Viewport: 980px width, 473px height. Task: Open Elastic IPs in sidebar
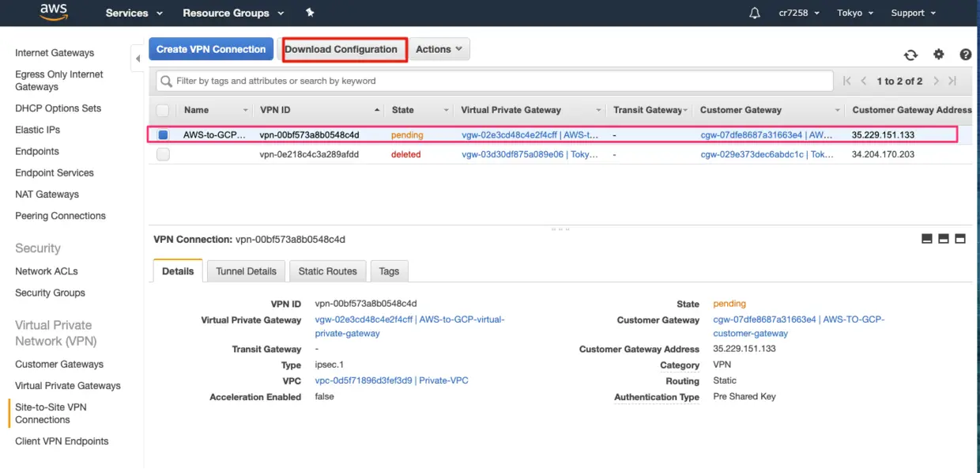37,130
